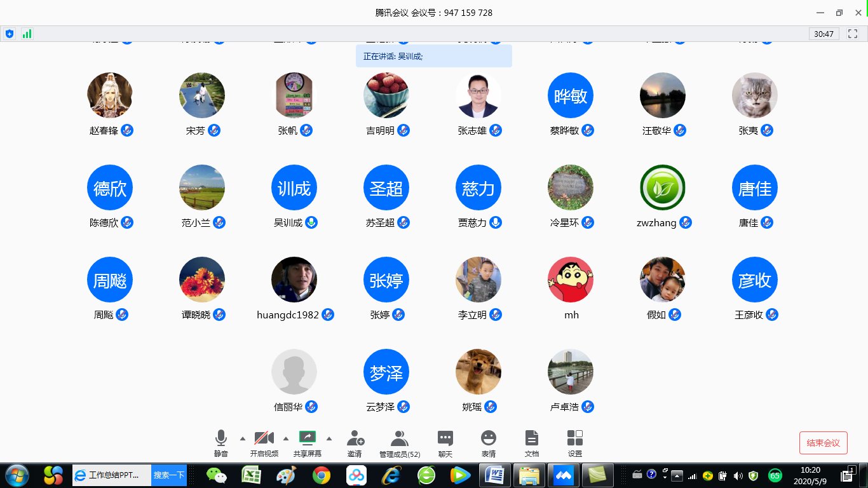Screen dimensions: 868x488
Task: Open the invite (邀请) participants icon
Action: 355,438
